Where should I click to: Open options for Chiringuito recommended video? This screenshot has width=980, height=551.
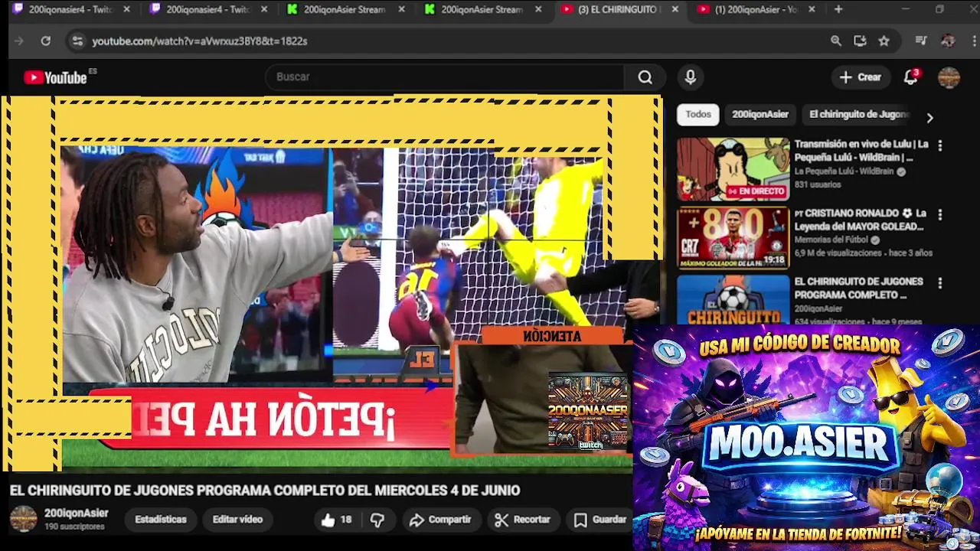pos(940,283)
